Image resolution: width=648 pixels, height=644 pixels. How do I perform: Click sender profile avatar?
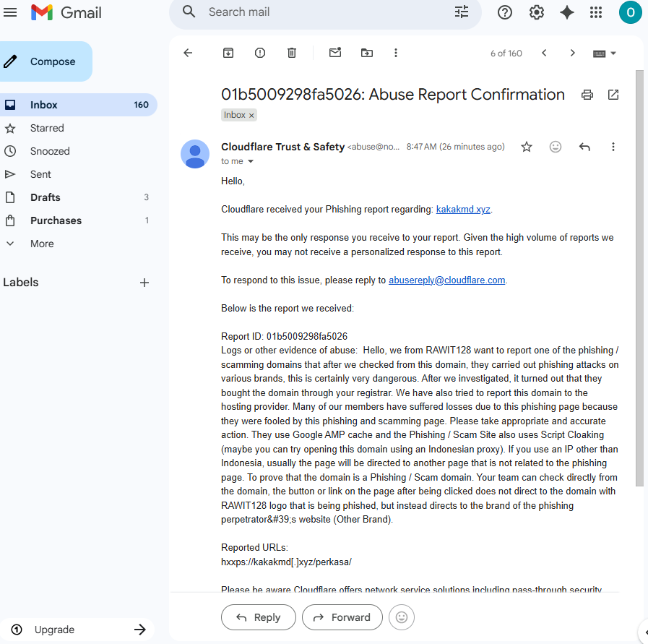[195, 154]
